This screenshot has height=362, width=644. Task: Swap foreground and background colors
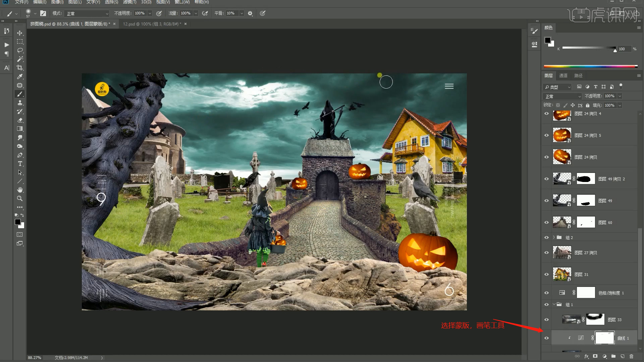pos(22,215)
